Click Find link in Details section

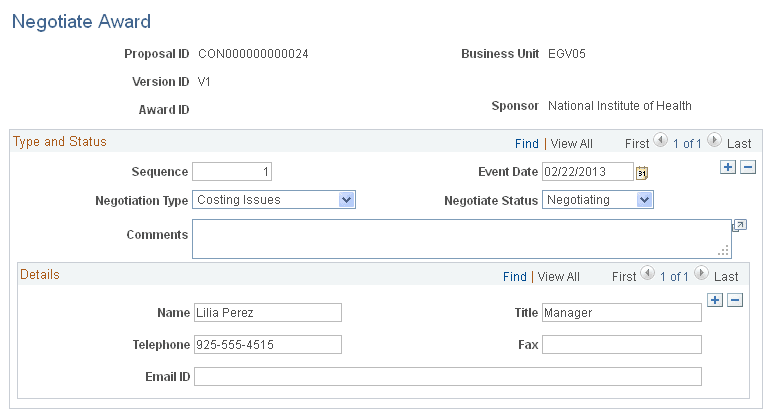click(514, 276)
